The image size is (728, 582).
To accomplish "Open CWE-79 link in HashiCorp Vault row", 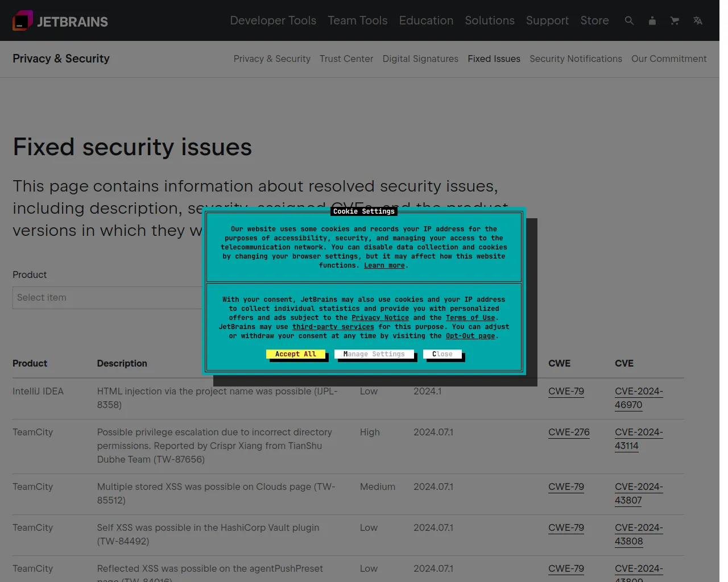I will pos(566,527).
